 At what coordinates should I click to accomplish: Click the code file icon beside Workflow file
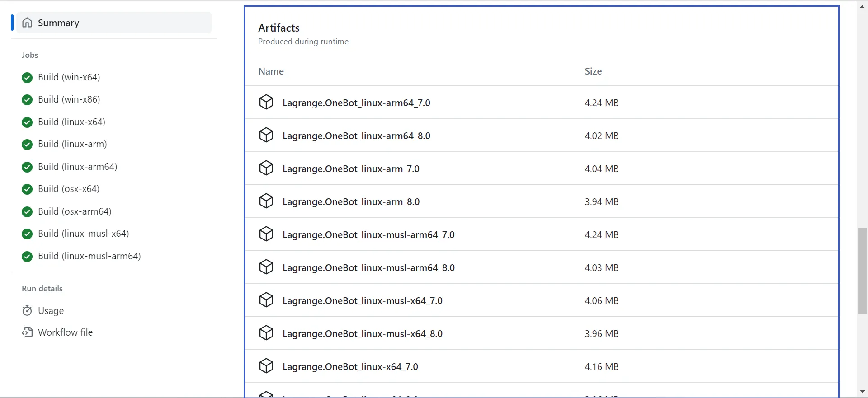(x=27, y=332)
